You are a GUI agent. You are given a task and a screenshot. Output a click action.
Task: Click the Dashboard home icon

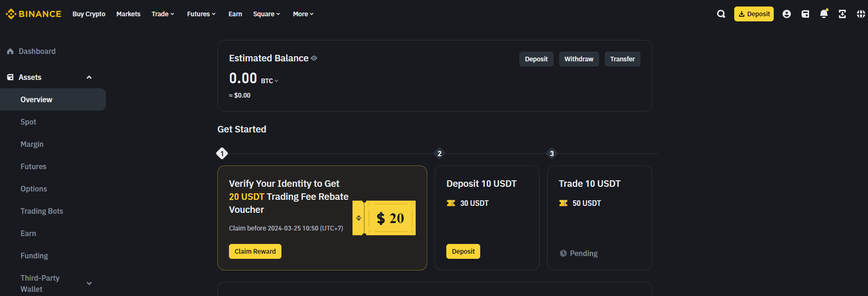[10, 51]
